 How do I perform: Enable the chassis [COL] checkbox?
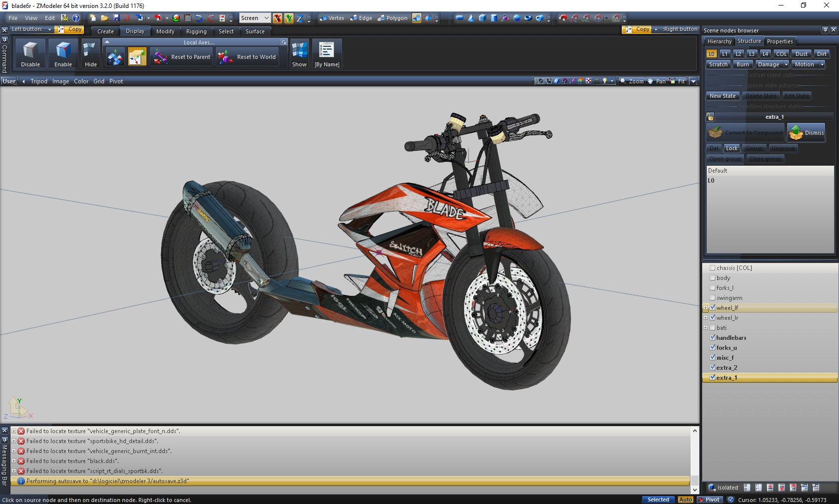[x=713, y=267]
